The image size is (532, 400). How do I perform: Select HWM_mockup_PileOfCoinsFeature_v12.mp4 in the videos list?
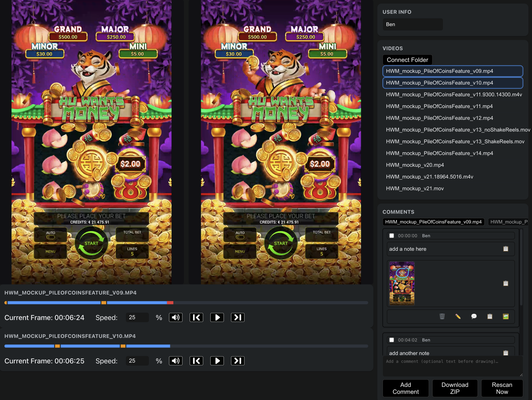453,118
